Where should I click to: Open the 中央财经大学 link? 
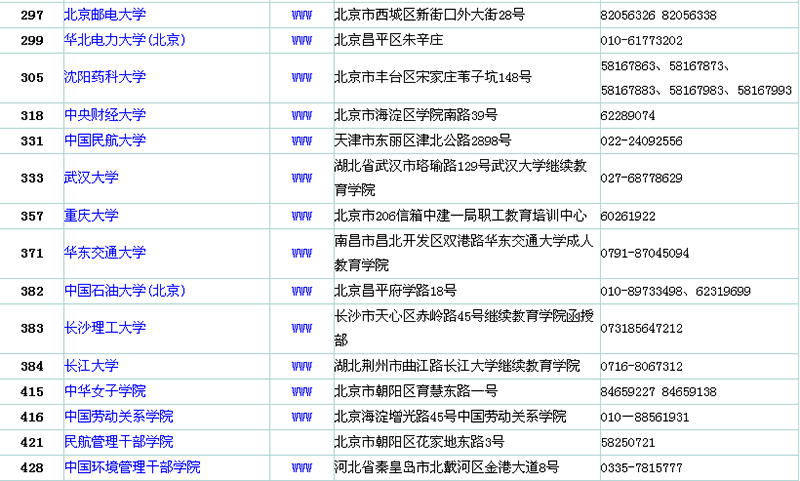click(105, 115)
